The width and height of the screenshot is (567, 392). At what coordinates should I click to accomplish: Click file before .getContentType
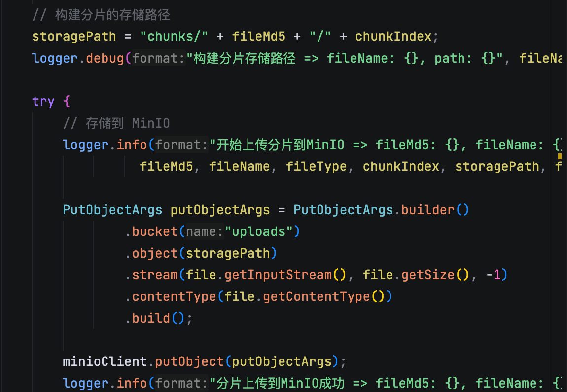[x=240, y=296]
